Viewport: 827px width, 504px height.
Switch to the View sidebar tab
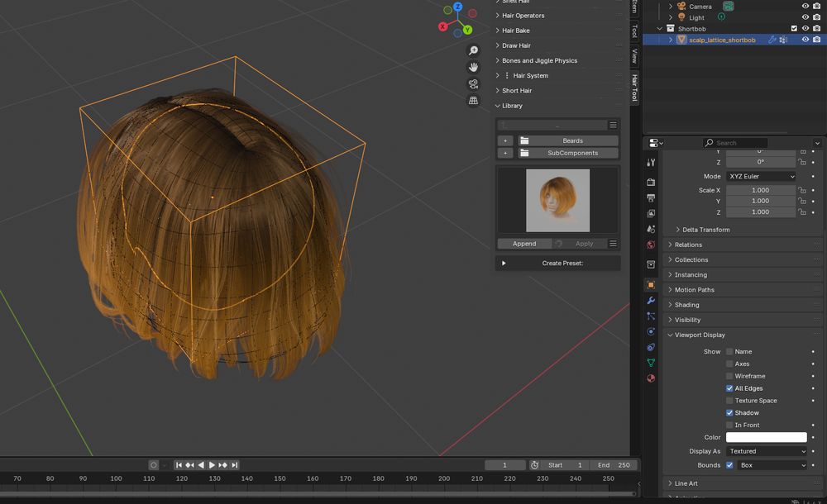tap(634, 56)
